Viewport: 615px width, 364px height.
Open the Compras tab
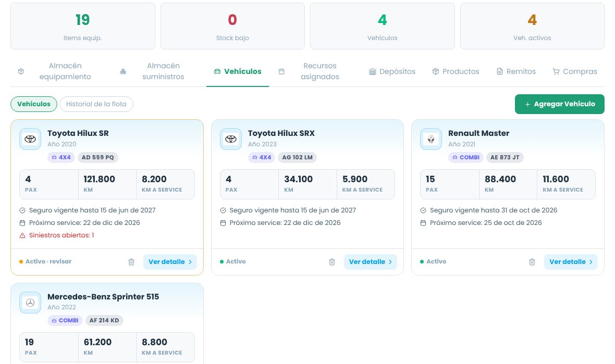575,71
